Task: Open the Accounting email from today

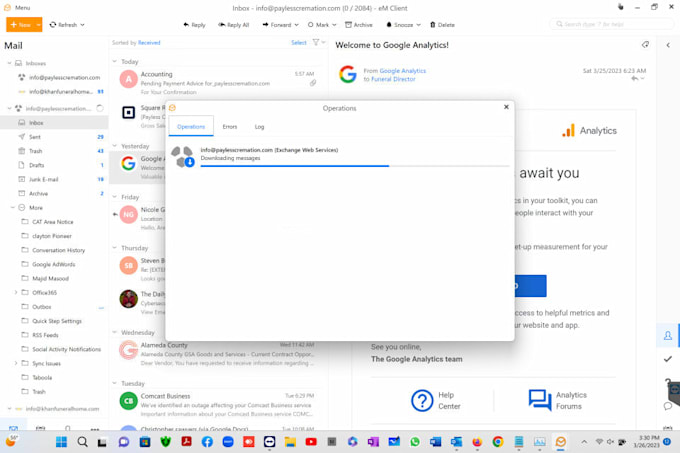Action: pos(218,83)
